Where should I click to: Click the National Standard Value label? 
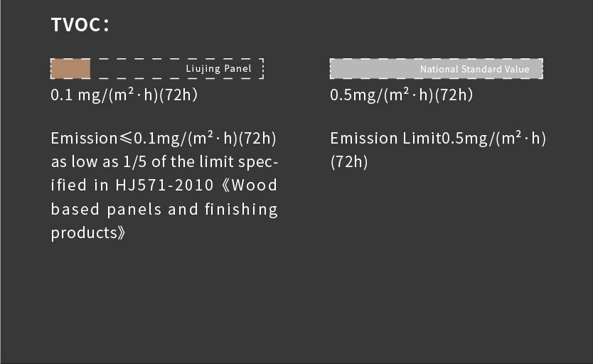click(x=474, y=69)
